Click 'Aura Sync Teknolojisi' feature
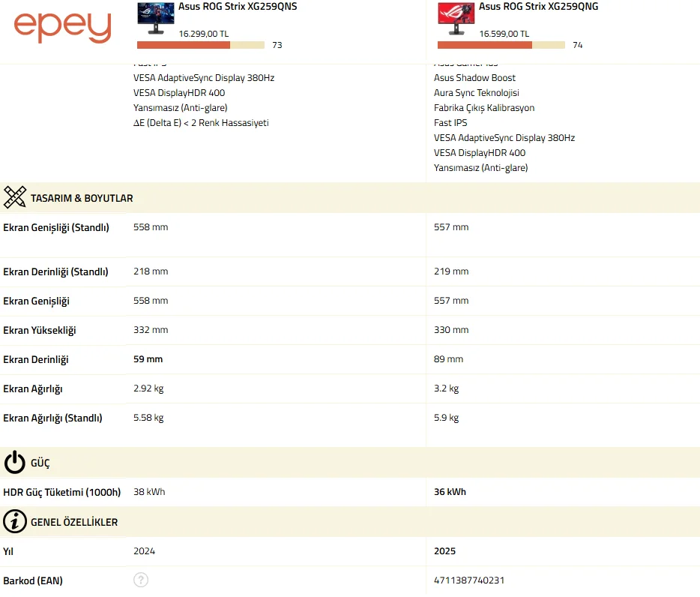 tap(477, 93)
